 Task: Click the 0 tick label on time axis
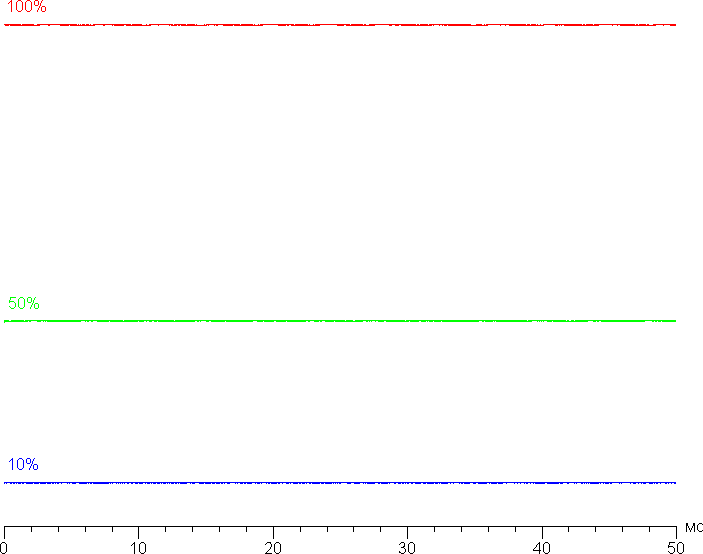tap(4, 548)
